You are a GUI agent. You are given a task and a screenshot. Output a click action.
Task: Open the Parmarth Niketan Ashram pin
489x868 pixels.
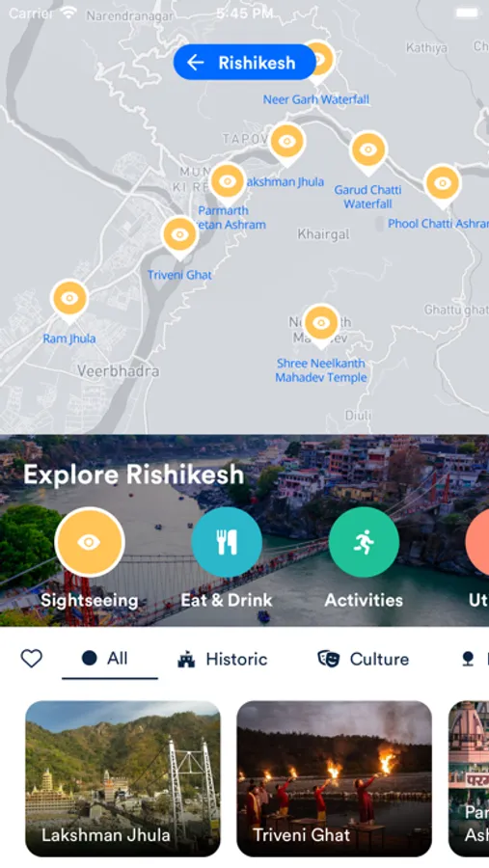(x=227, y=183)
